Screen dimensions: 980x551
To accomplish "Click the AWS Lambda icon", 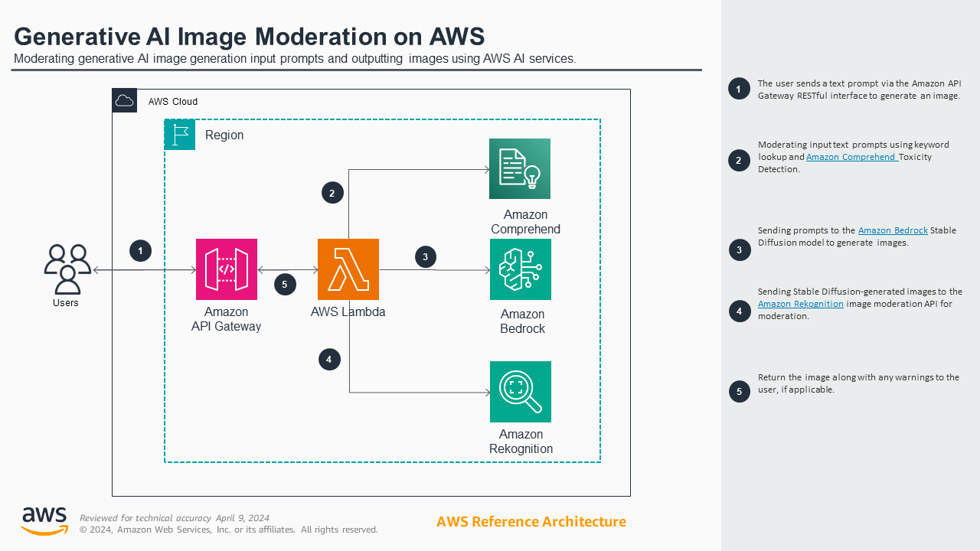I will click(348, 269).
